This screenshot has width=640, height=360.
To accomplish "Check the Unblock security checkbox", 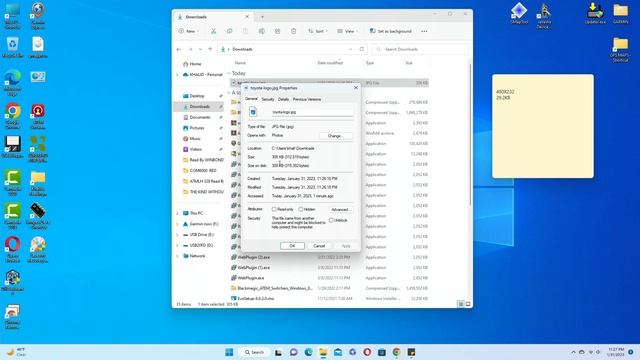I will (331, 220).
